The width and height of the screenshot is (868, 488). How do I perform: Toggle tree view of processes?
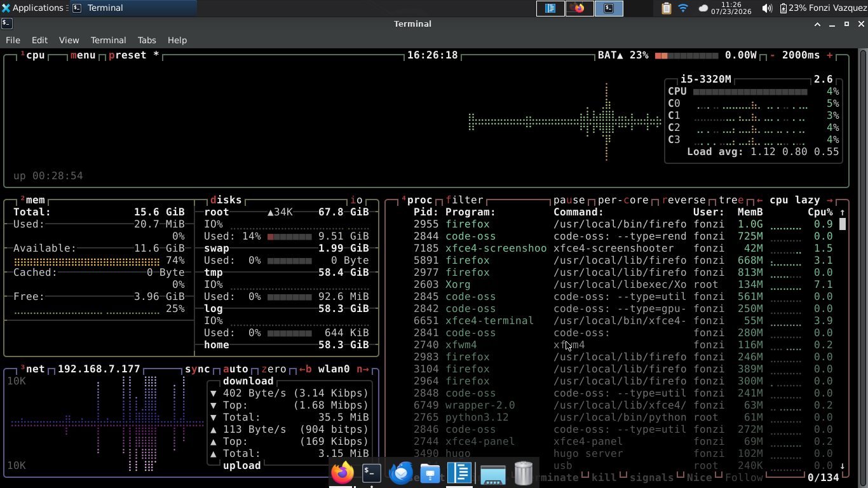click(x=731, y=200)
